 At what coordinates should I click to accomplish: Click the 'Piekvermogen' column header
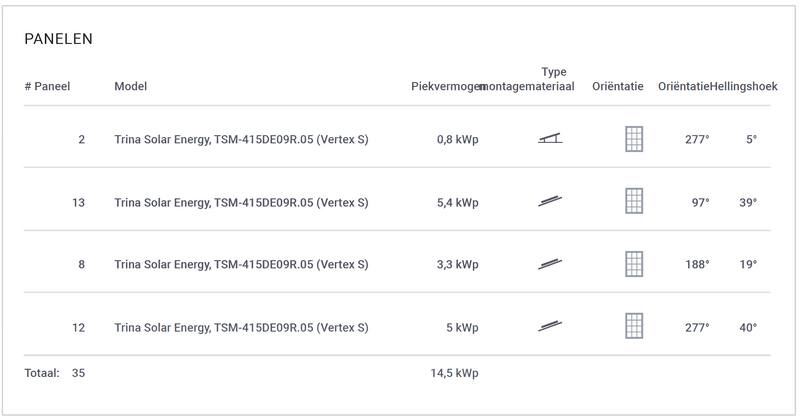[x=446, y=86]
